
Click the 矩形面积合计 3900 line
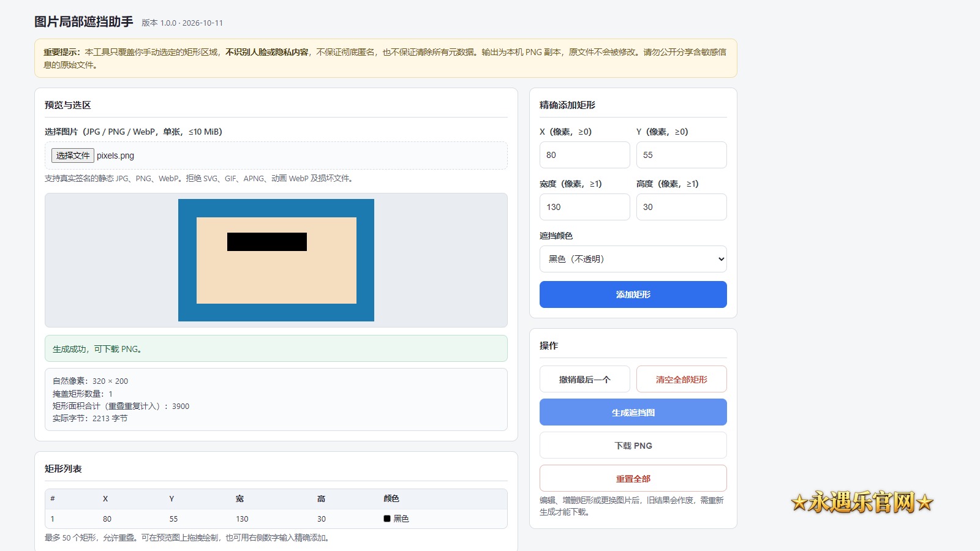point(121,406)
